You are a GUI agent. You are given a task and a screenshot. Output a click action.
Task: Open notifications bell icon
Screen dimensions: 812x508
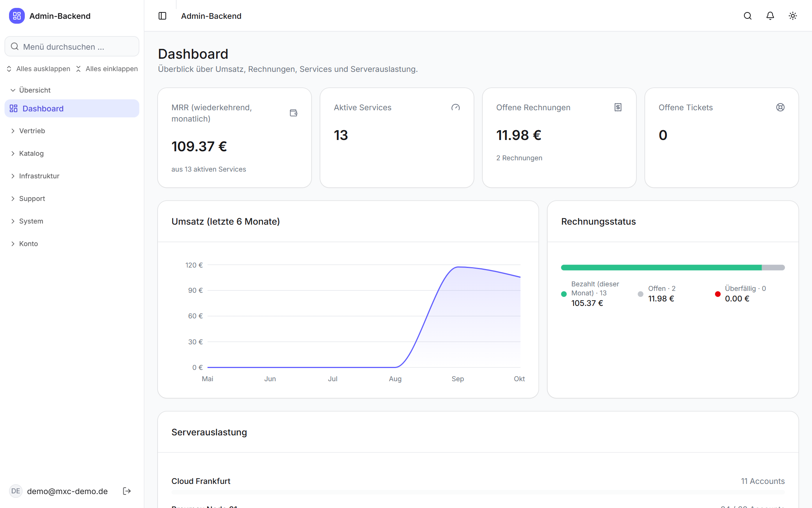pos(770,16)
